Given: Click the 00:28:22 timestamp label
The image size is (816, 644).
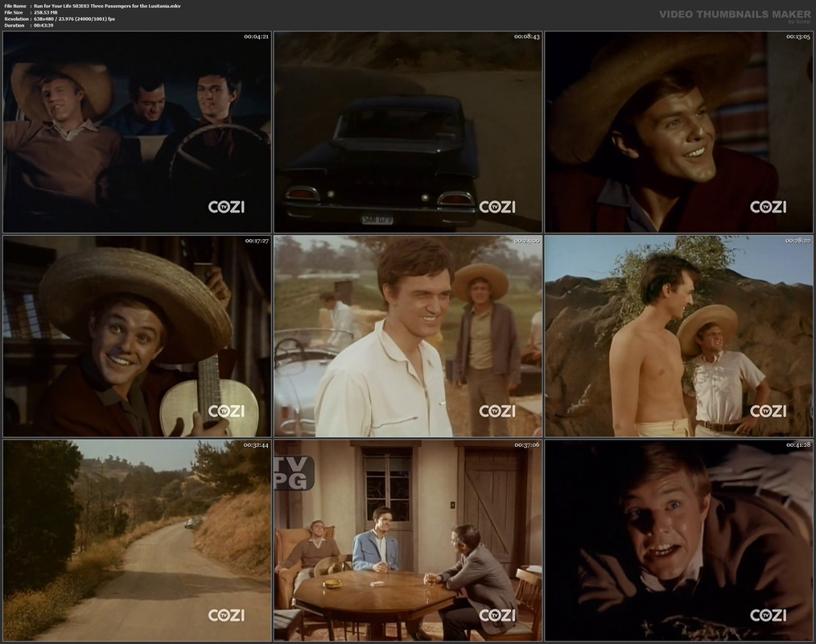Looking at the screenshot, I should click(797, 241).
